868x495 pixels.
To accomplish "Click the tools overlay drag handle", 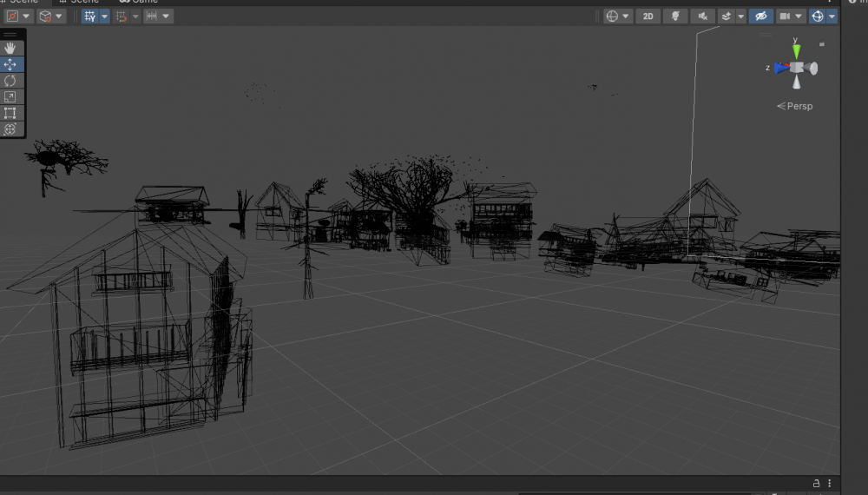I will [x=10, y=35].
